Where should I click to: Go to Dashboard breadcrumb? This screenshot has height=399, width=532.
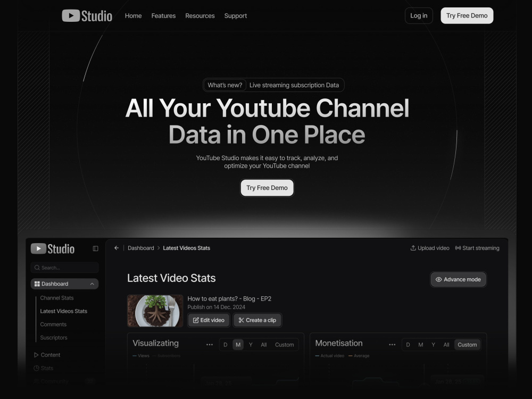[141, 248]
